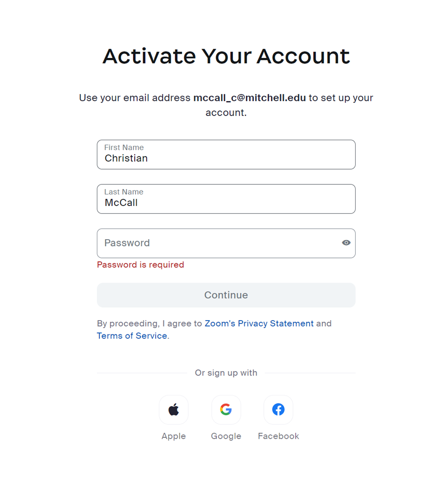Click the Google text label
Screen dimensions: 448x499
coord(226,436)
